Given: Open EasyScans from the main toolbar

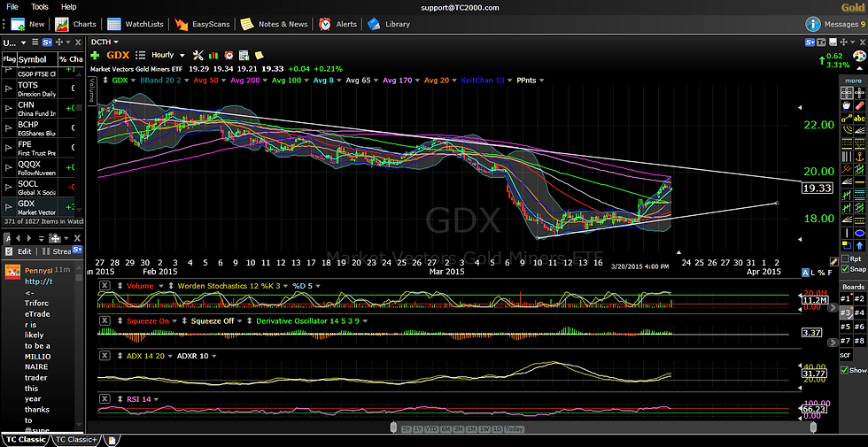Looking at the screenshot, I should pos(204,24).
